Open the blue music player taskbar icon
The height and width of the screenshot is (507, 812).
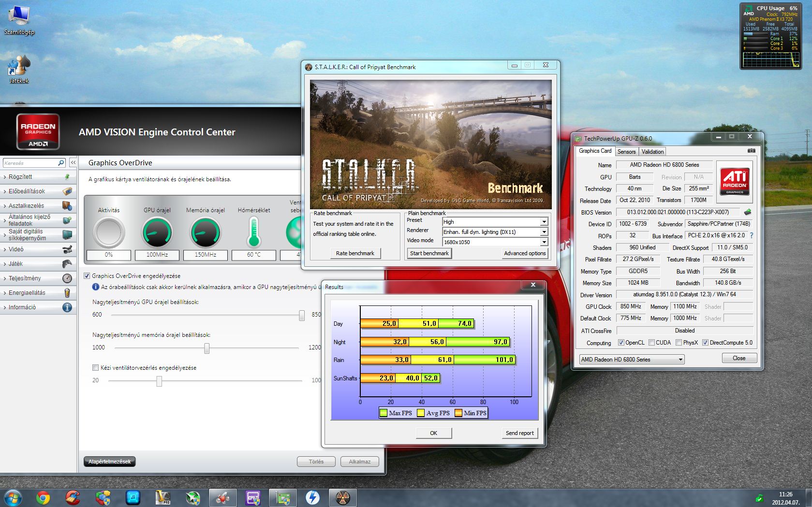(133, 497)
